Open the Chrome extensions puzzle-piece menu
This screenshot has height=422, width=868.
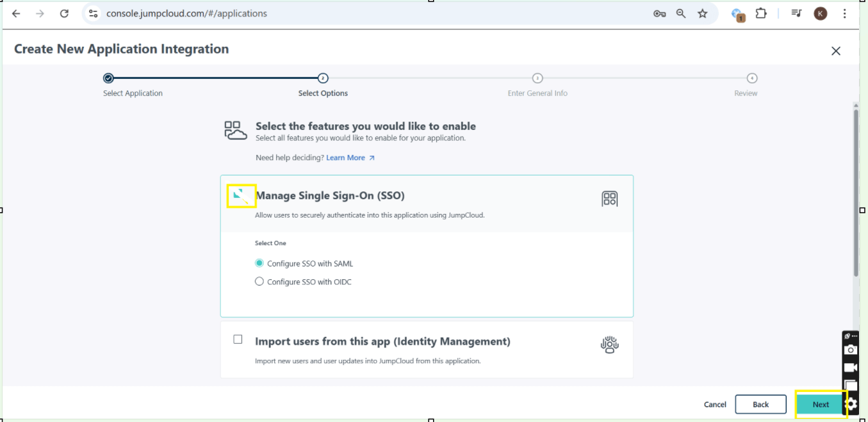(x=760, y=13)
